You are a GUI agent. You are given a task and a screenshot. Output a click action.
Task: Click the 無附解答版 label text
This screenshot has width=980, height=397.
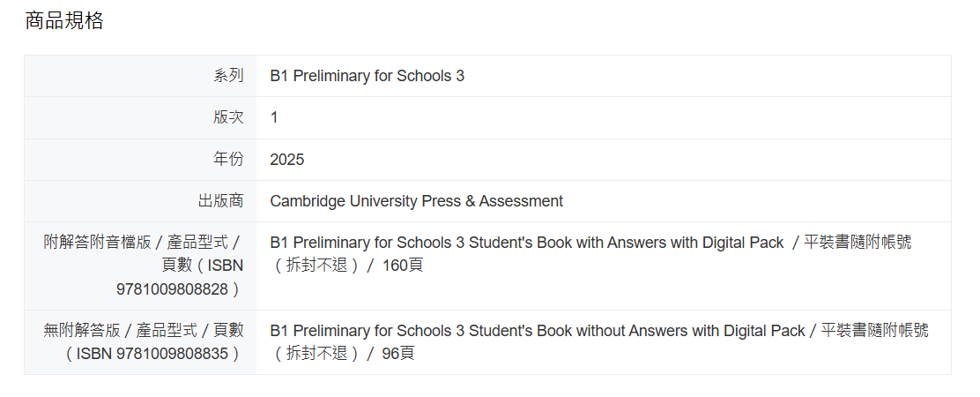pyautogui.click(x=82, y=330)
